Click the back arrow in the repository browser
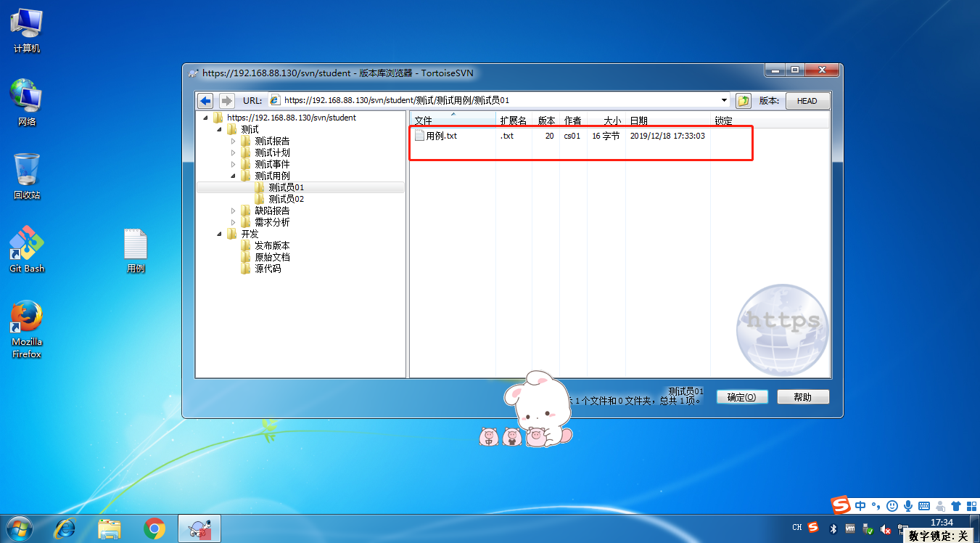 point(205,101)
